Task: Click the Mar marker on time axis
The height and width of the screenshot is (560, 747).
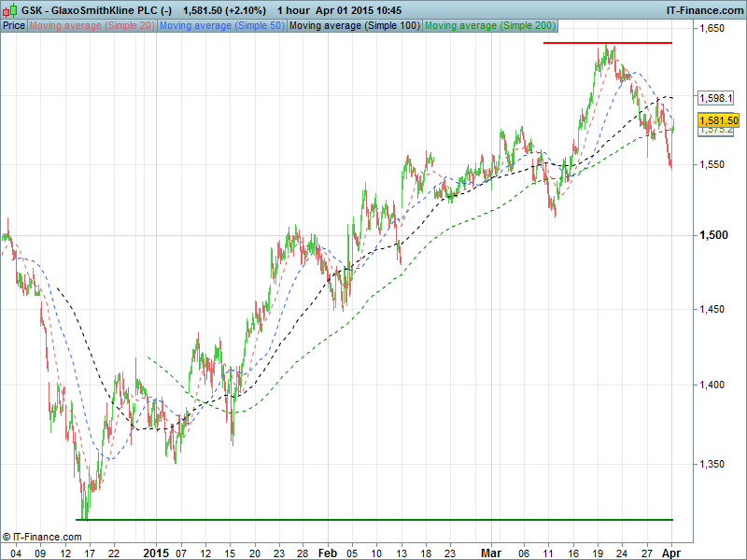Action: point(492,552)
